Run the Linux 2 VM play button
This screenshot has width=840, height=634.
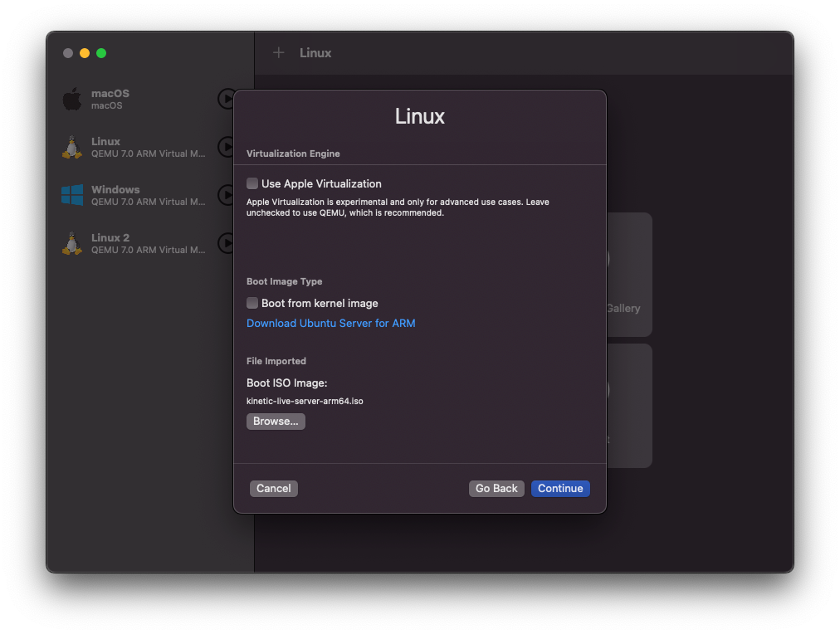click(x=227, y=243)
